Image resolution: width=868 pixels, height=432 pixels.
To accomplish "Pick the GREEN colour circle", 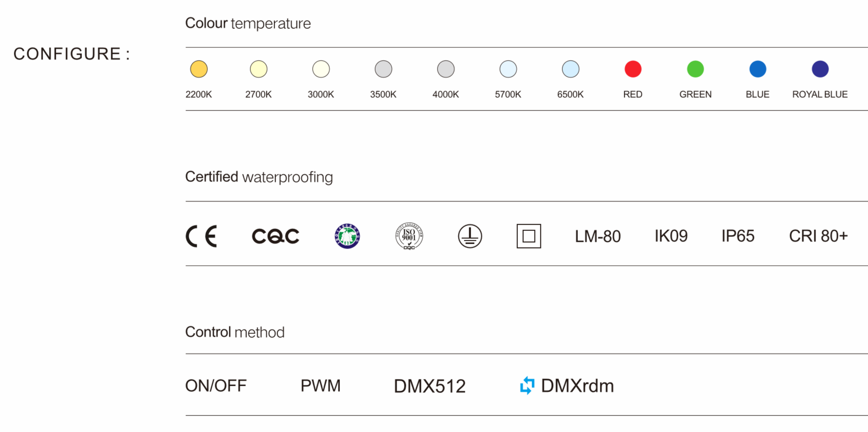I will pos(695,69).
